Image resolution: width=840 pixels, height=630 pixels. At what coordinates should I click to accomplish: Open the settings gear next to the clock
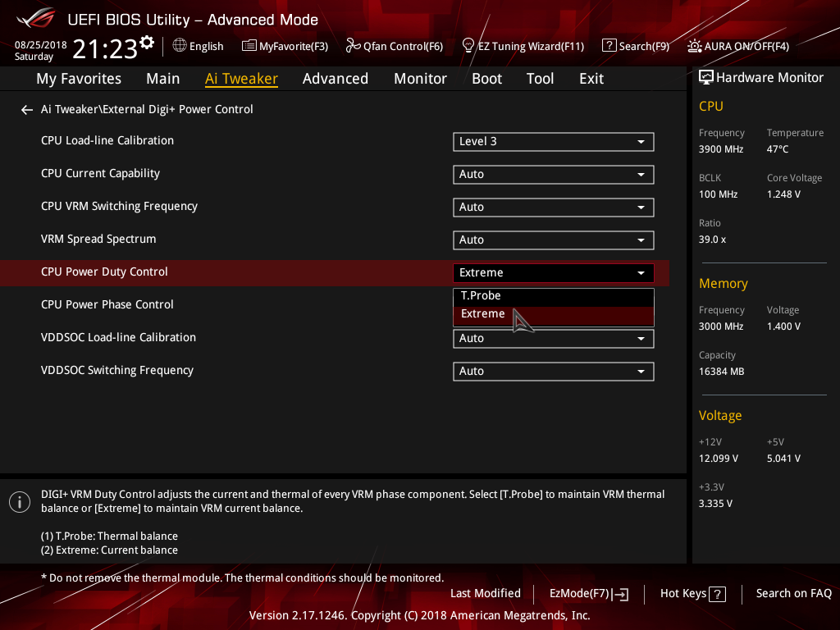pyautogui.click(x=147, y=43)
